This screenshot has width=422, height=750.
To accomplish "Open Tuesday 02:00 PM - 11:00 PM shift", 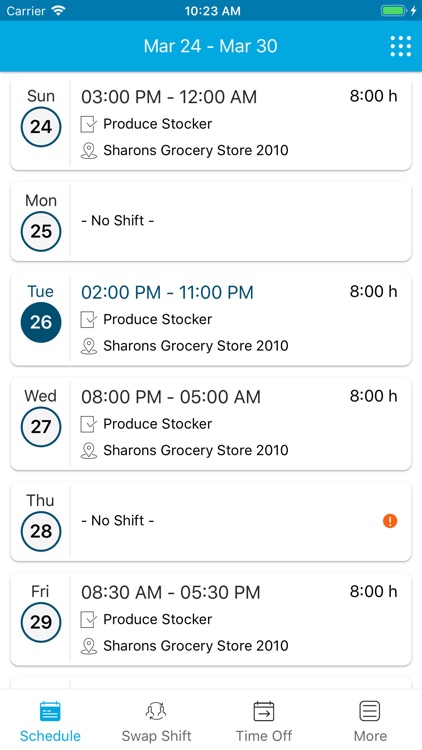I will pos(211,319).
